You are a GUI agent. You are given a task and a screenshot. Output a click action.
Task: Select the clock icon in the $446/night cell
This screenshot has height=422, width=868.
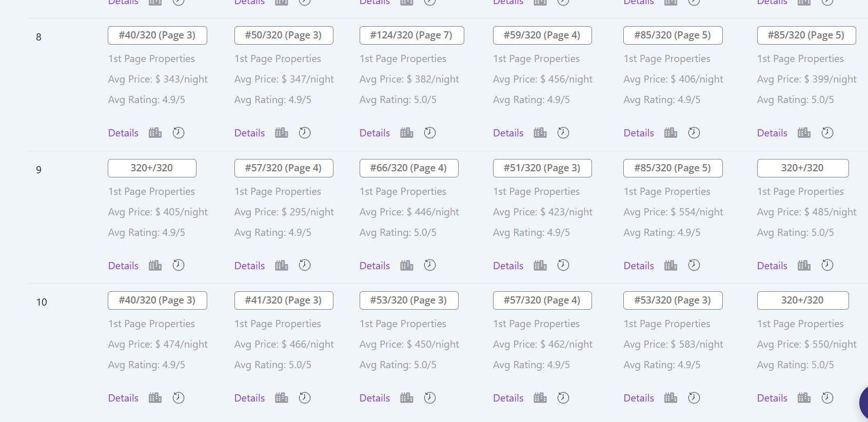pyautogui.click(x=430, y=265)
